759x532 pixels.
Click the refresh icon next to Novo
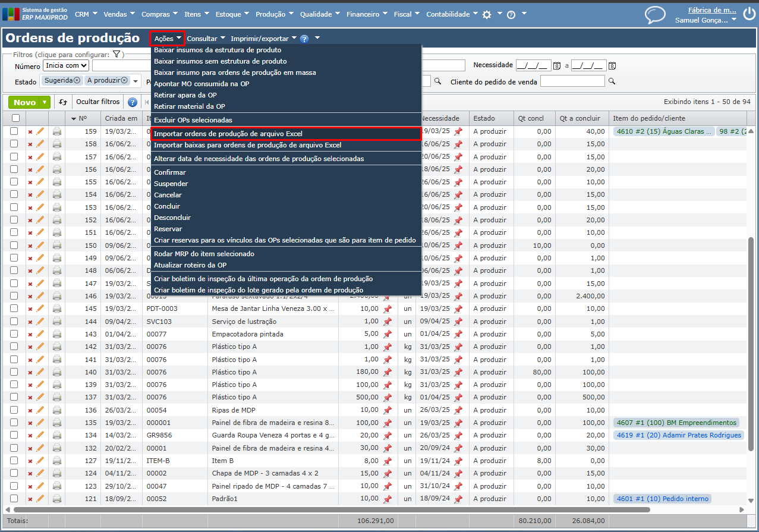[63, 102]
